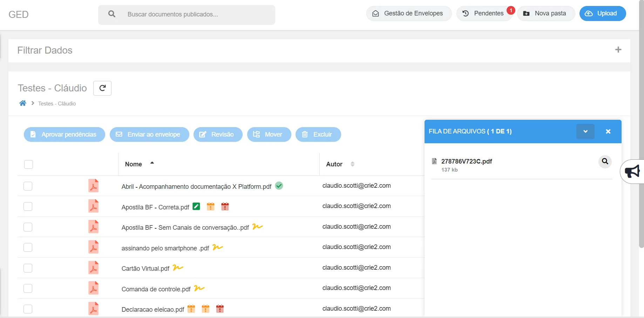
Task: Go to home via breadcrumb house icon
Action: click(x=23, y=103)
